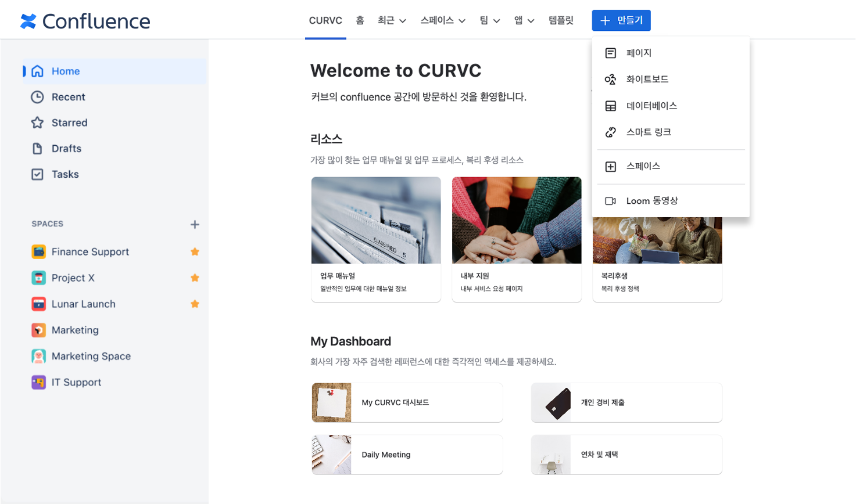Select the CURVC tab in top navigation

click(x=325, y=20)
